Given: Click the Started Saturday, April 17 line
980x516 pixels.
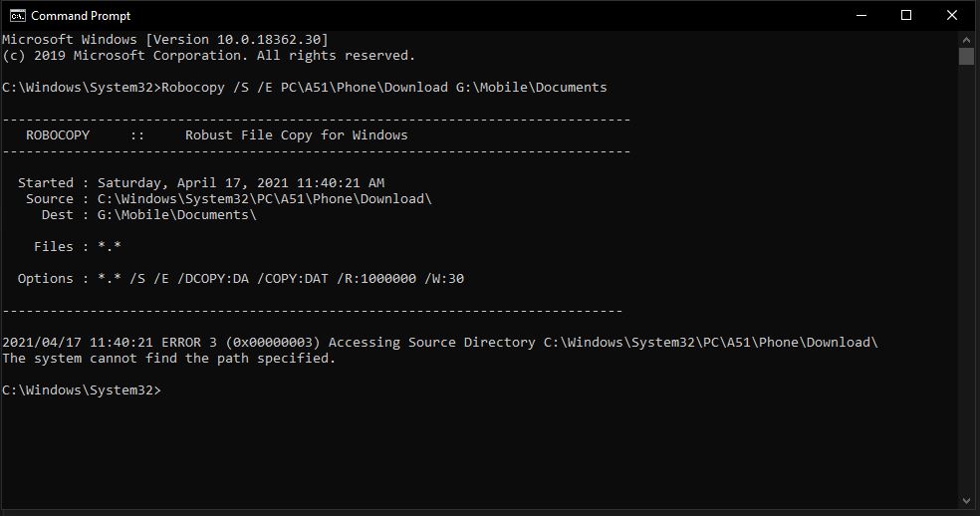Looking at the screenshot, I should click(201, 183).
